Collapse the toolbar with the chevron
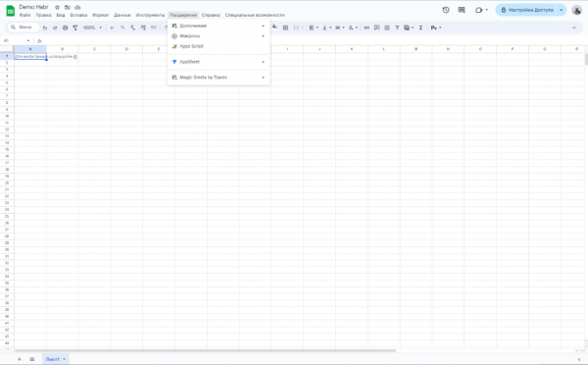This screenshot has width=588, height=365. (x=574, y=27)
